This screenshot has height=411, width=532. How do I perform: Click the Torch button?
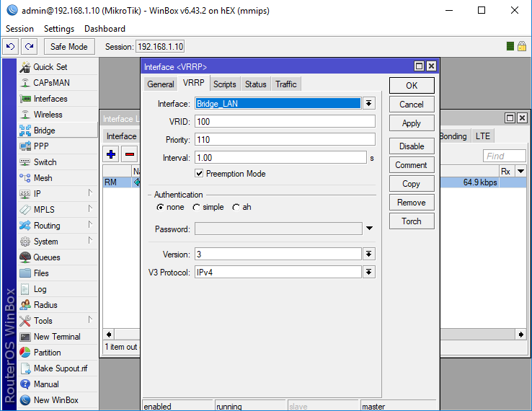pyautogui.click(x=412, y=221)
